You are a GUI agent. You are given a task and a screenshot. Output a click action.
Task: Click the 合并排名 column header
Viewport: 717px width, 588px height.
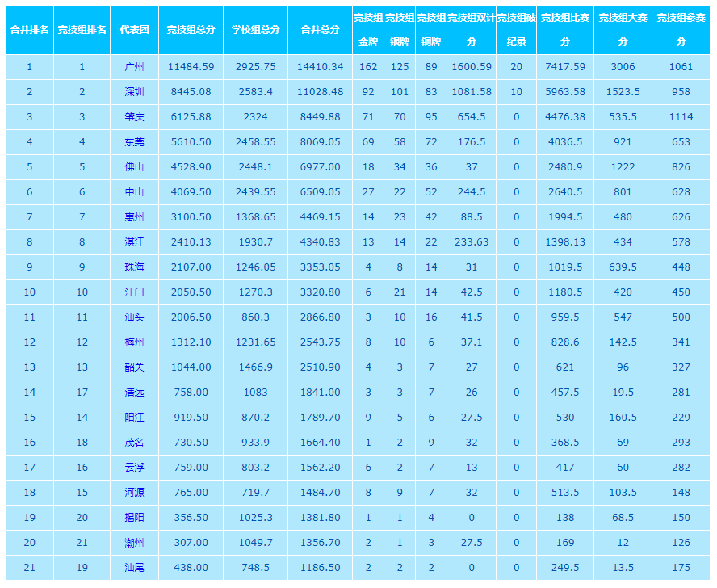29,30
